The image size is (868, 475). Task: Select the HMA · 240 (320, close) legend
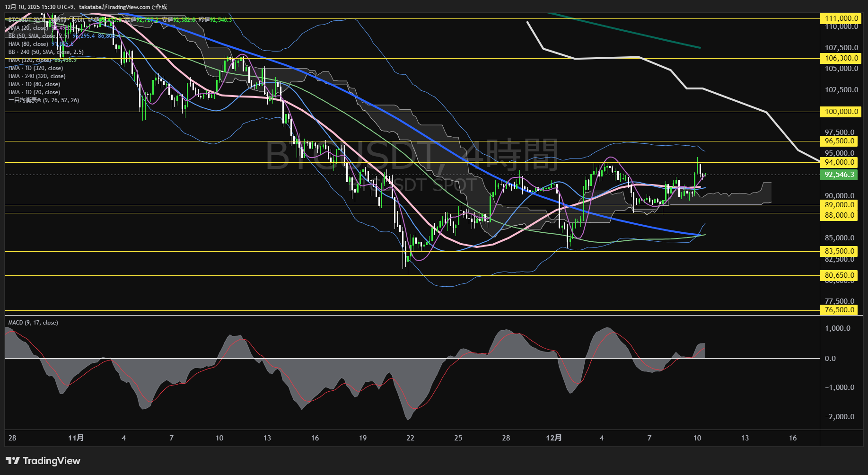pos(37,76)
